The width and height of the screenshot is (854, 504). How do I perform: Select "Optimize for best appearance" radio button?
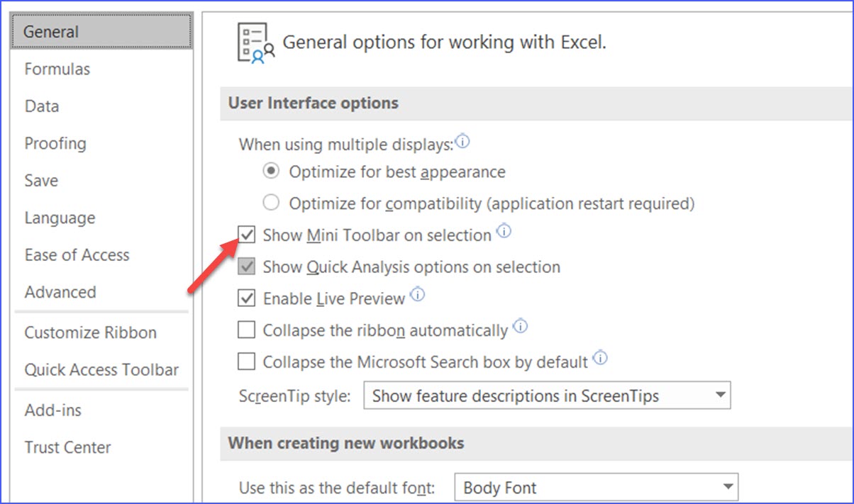[x=271, y=172]
